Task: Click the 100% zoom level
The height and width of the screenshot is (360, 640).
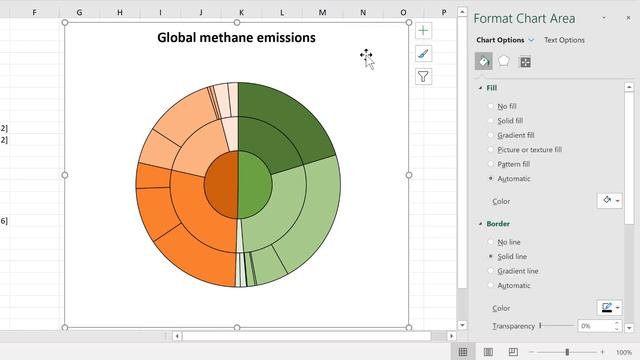Action: [x=624, y=352]
